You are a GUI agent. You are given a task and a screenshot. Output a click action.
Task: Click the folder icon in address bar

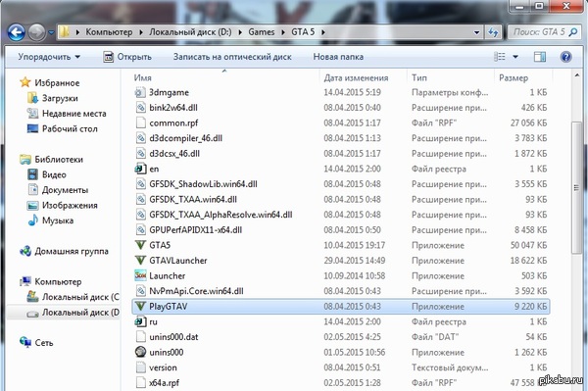[x=65, y=32]
